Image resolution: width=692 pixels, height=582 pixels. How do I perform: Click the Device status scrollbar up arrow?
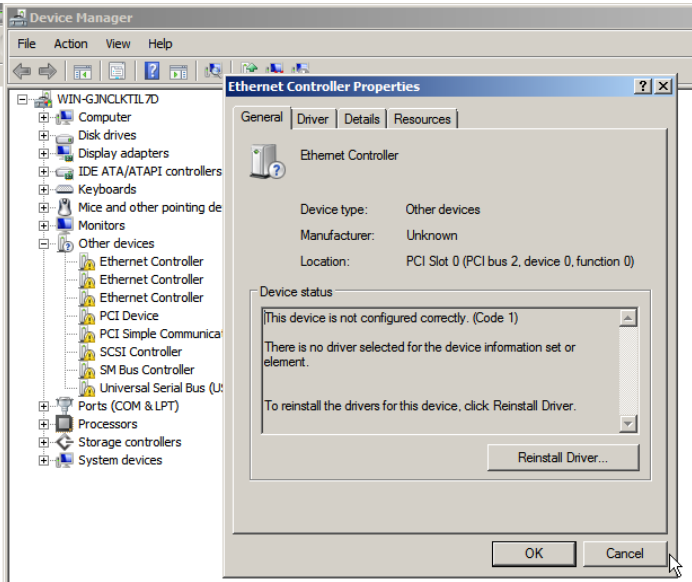[628, 318]
